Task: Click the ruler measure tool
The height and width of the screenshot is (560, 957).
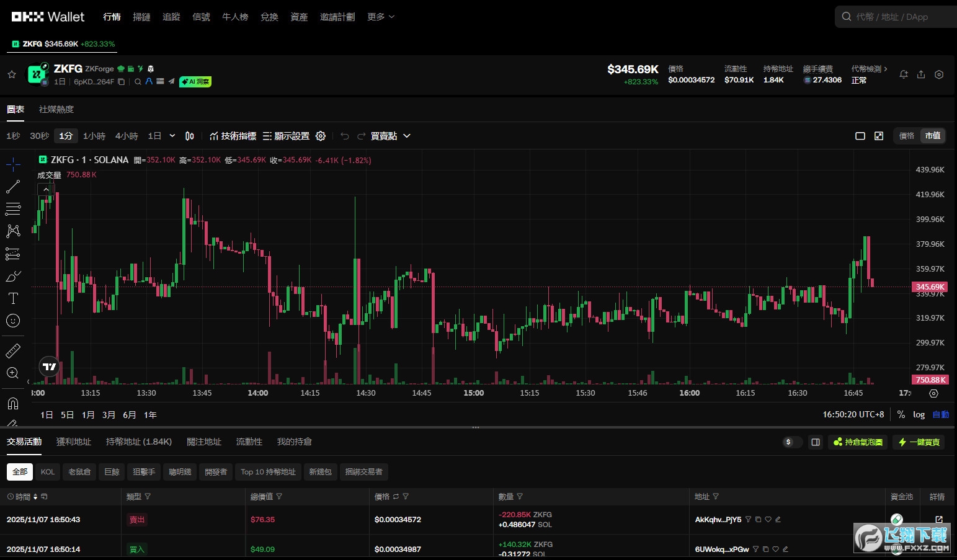Action: pos(13,351)
